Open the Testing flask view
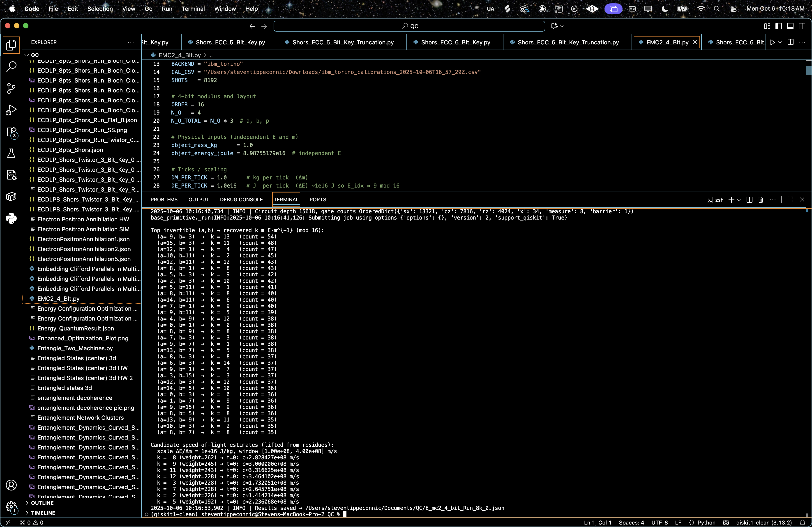The image size is (812, 527). [11, 154]
